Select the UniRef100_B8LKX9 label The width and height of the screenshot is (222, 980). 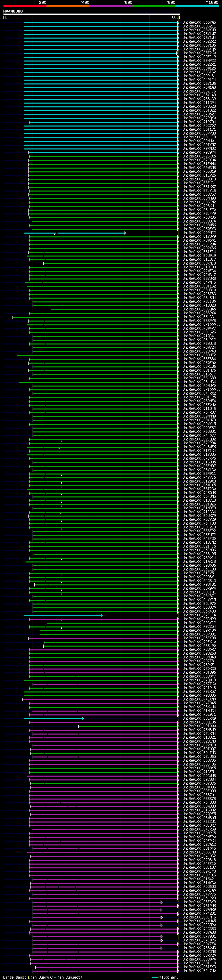pyautogui.click(x=199, y=719)
